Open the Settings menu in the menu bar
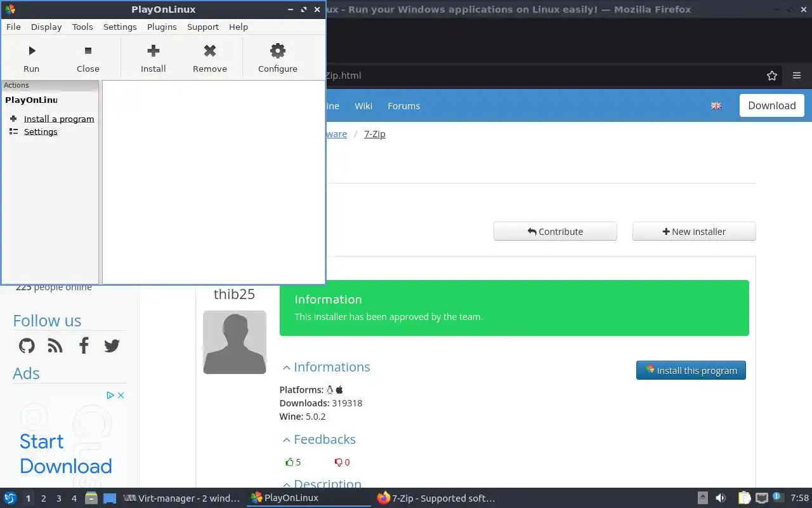Viewport: 812px width, 508px height. click(x=120, y=27)
